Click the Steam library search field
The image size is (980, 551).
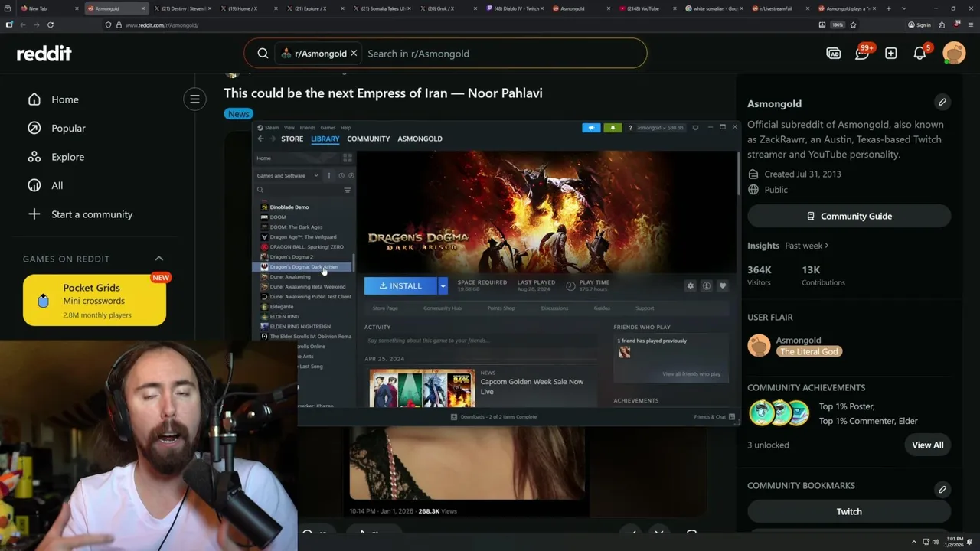pyautogui.click(x=299, y=190)
